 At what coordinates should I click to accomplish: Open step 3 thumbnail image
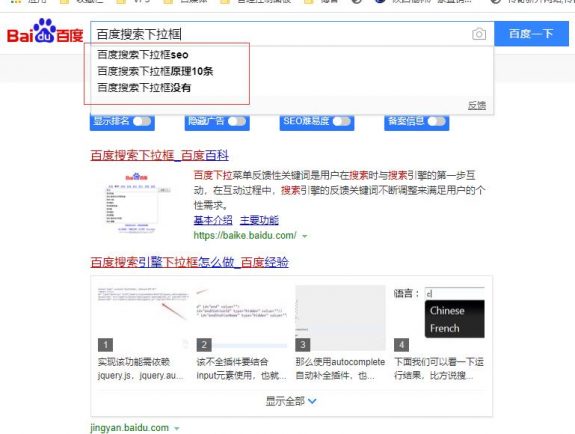[340, 318]
